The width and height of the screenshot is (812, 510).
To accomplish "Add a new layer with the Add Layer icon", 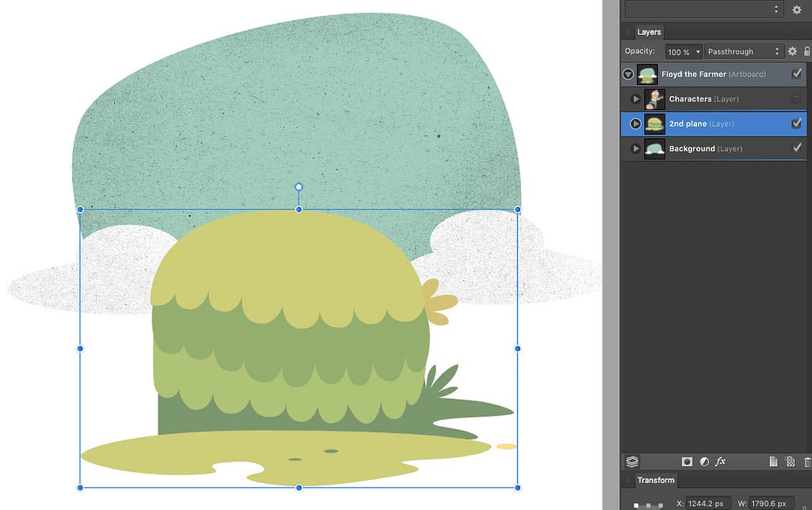I will 773,462.
